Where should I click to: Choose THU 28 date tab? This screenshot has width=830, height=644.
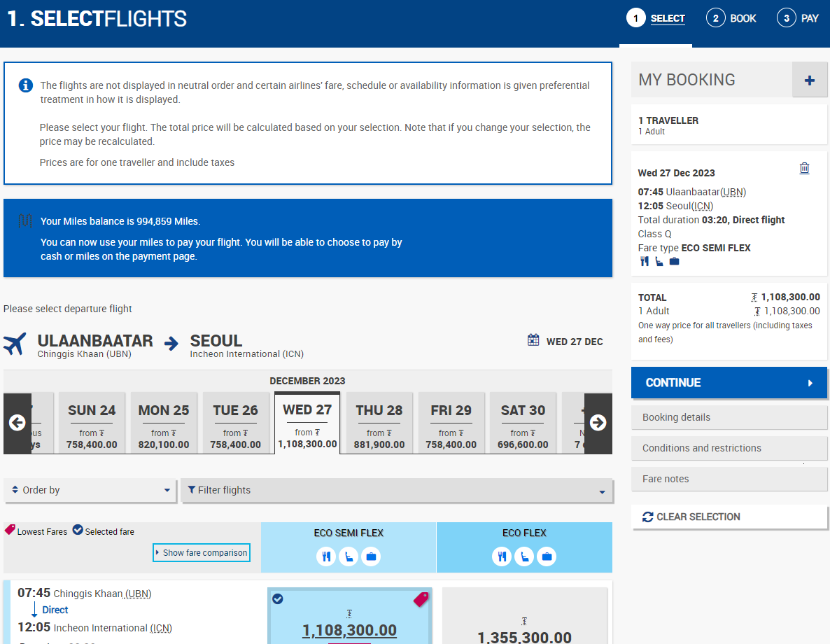point(379,423)
